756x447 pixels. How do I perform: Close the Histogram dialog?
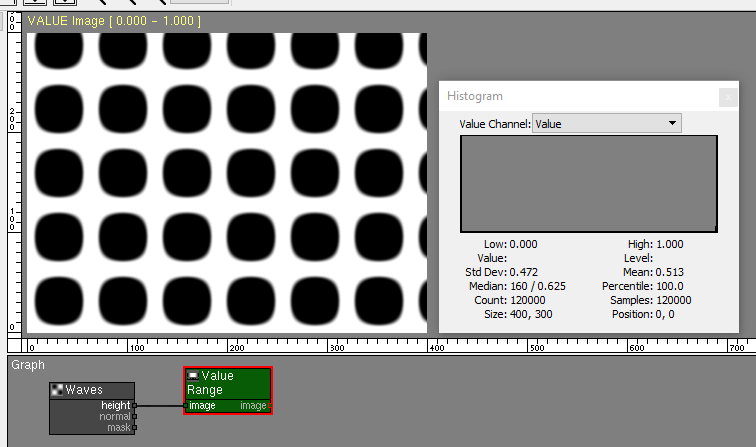[728, 96]
